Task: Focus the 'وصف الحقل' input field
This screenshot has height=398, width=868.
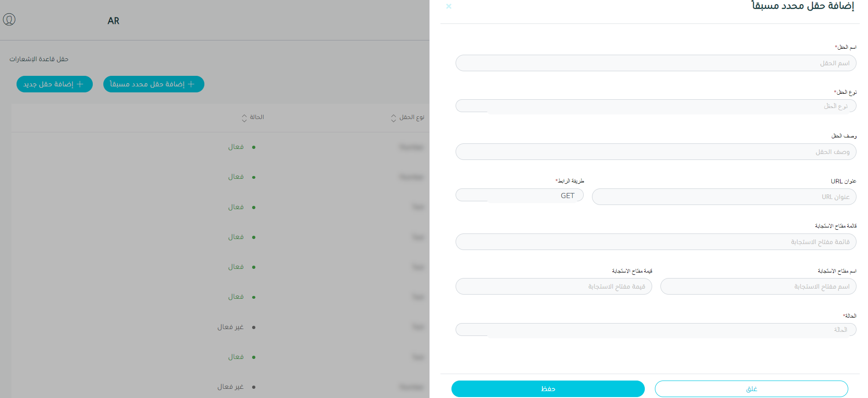Action: [656, 152]
